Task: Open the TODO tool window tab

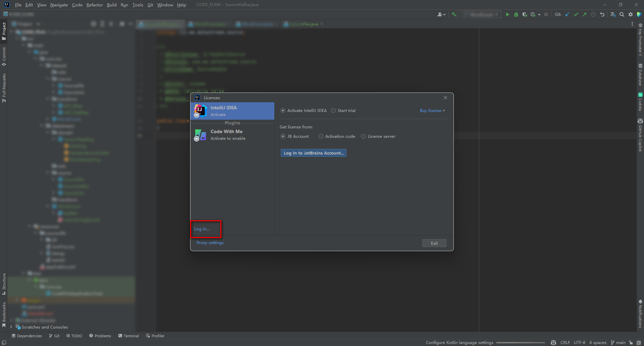Action: 74,336
